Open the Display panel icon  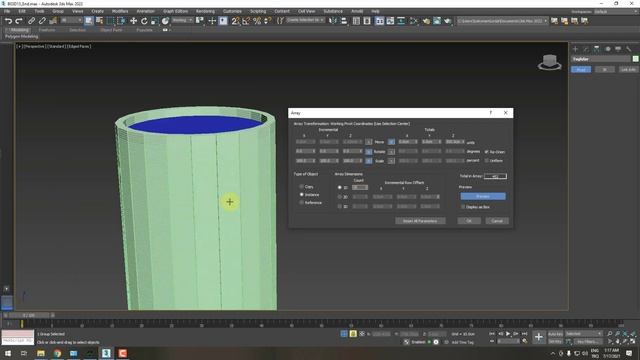618,49
